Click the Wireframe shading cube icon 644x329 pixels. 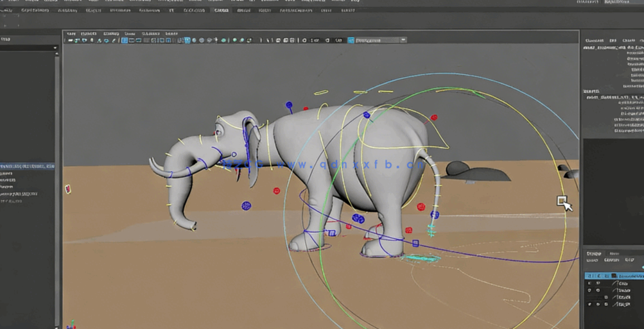tap(180, 40)
